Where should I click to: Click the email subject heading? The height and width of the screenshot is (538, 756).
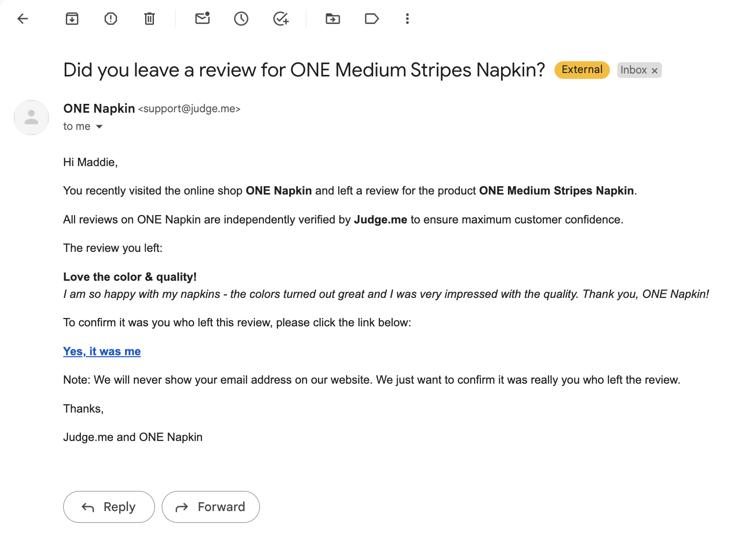point(304,70)
